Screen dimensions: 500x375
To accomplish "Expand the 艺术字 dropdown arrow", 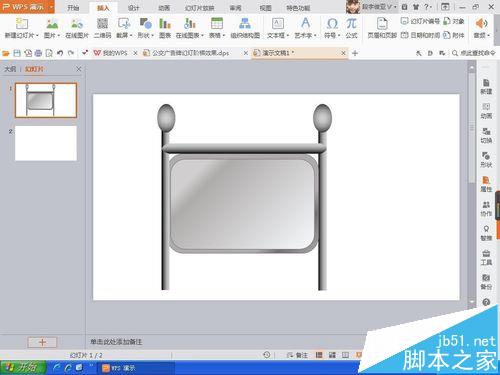I will (315, 35).
